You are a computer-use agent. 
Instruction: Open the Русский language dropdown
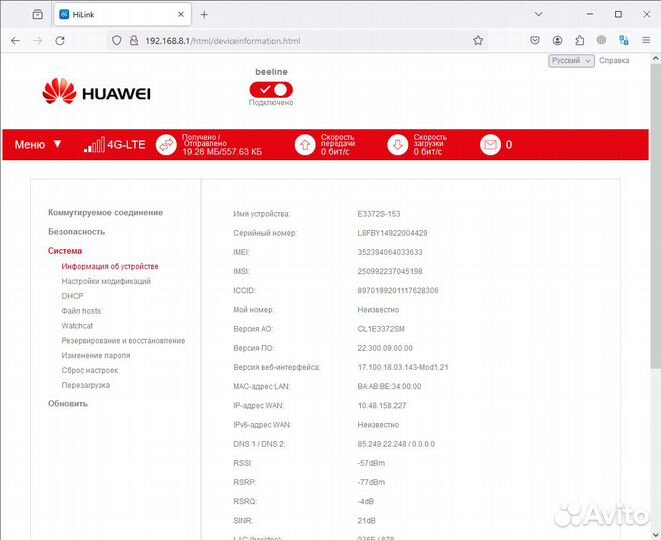[x=571, y=61]
